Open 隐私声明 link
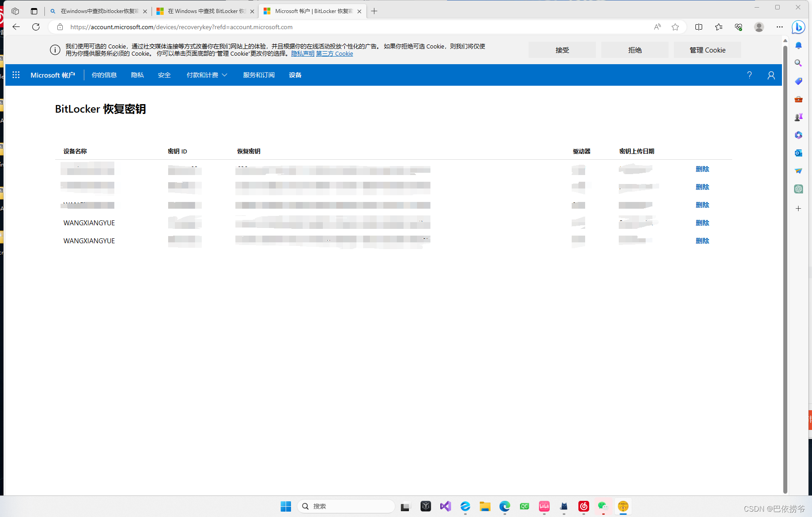Viewport: 812px width, 517px height. [x=303, y=53]
